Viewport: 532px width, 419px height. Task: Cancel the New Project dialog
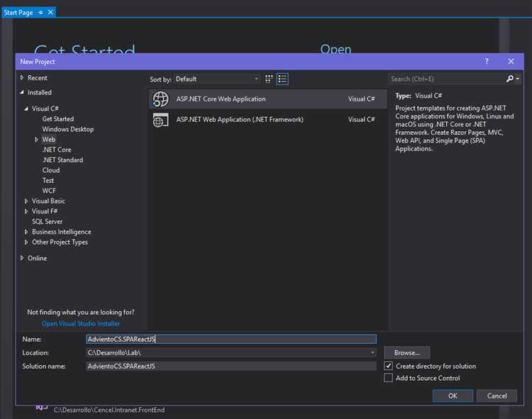coord(497,396)
